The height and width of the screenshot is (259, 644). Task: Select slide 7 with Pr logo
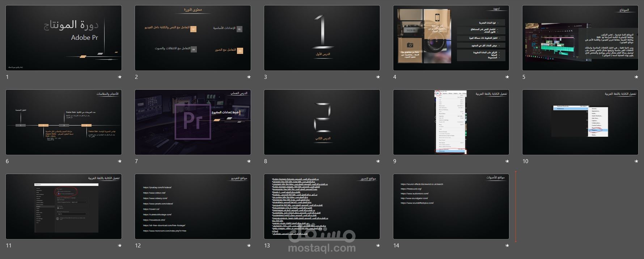(x=193, y=122)
